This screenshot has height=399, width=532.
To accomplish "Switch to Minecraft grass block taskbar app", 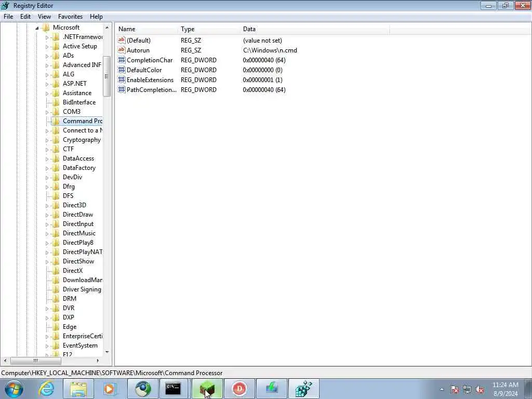I will pyautogui.click(x=207, y=389).
